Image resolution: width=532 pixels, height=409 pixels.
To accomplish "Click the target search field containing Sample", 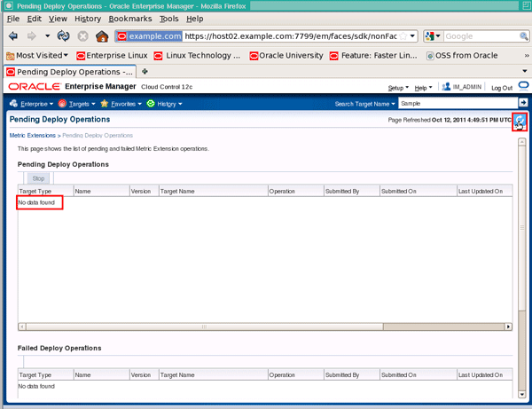I will pos(458,103).
